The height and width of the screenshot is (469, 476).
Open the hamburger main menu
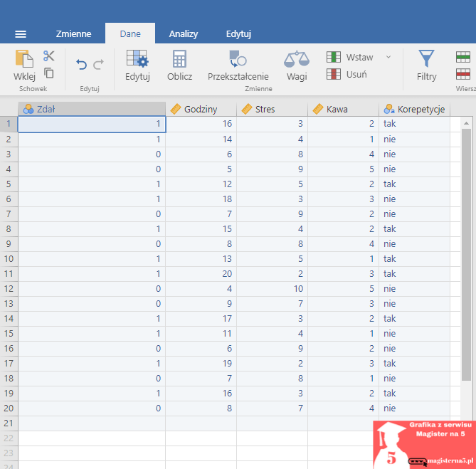pos(21,33)
